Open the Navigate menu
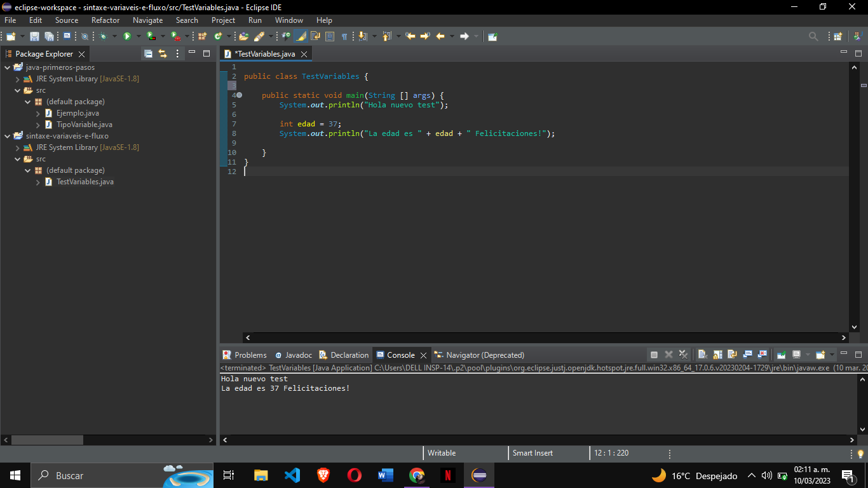868x488 pixels. click(x=147, y=20)
